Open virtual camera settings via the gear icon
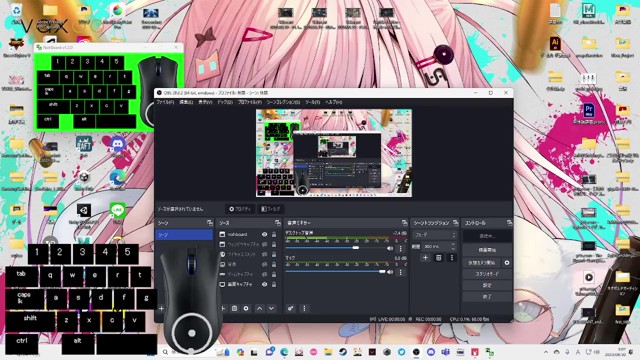The width and height of the screenshot is (640, 360). pos(507,263)
